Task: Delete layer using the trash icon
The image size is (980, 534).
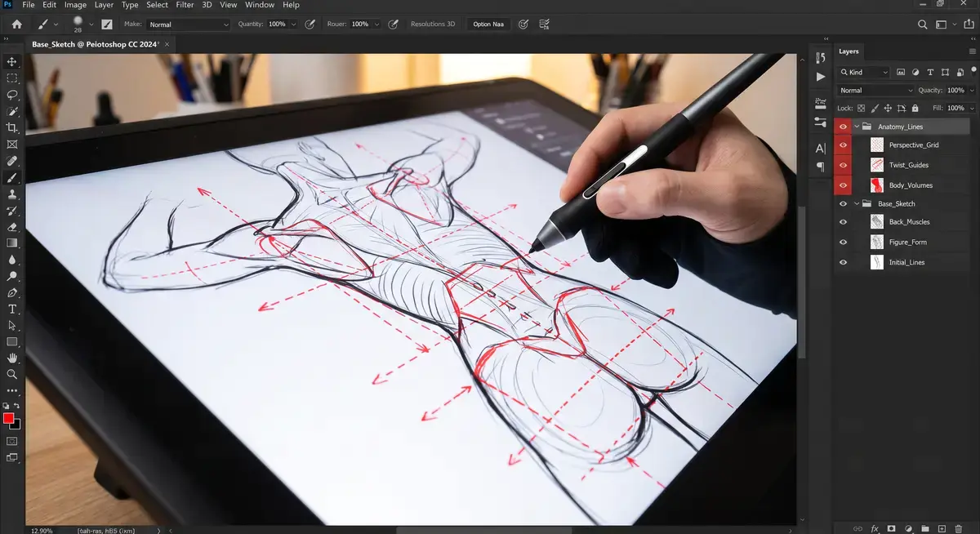Action: [x=959, y=528]
